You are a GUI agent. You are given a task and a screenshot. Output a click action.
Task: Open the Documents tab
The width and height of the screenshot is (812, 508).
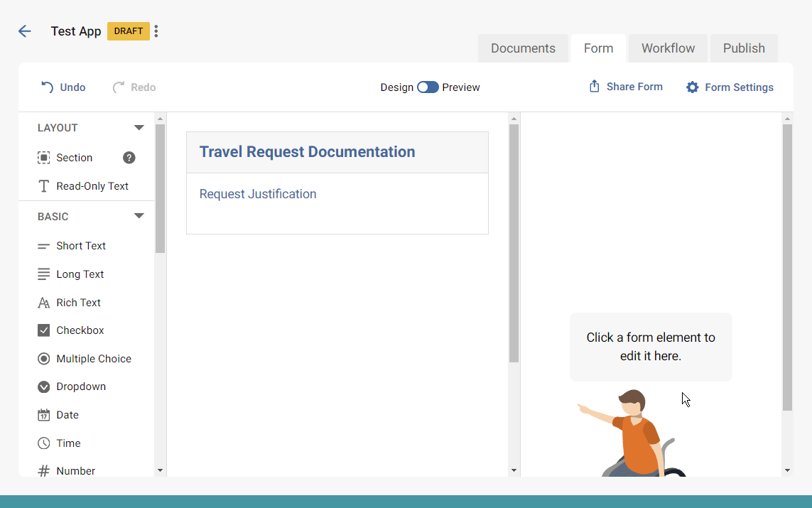(x=523, y=48)
